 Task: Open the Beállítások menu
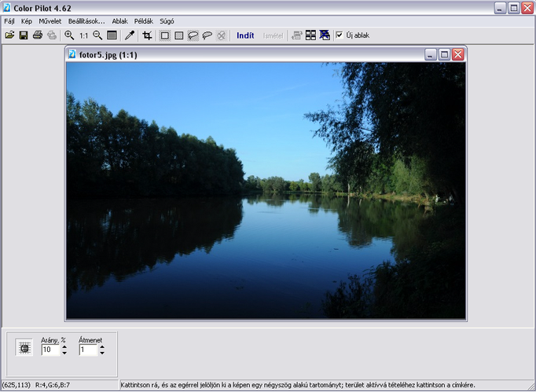[86, 21]
